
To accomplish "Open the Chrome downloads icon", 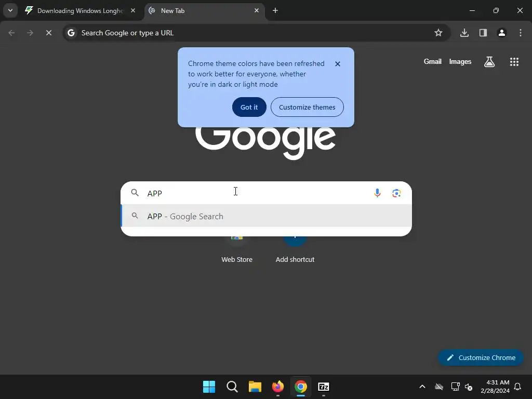I will coord(464,33).
